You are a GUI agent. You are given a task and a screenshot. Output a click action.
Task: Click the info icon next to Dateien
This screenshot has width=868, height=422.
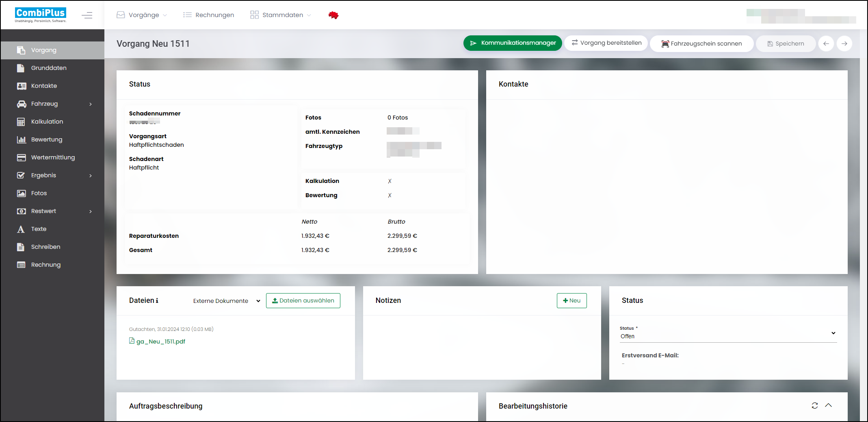(157, 300)
